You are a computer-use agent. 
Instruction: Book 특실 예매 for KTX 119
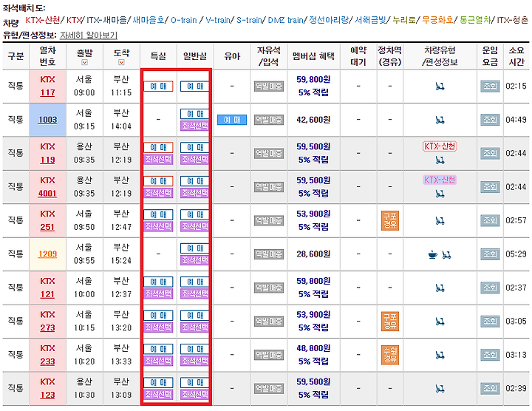click(158, 147)
